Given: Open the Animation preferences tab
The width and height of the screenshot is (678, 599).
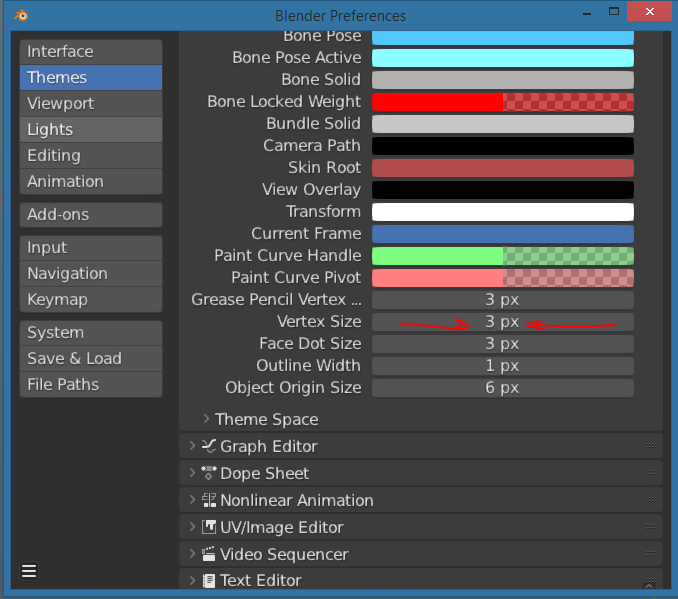Looking at the screenshot, I should pos(91,181).
